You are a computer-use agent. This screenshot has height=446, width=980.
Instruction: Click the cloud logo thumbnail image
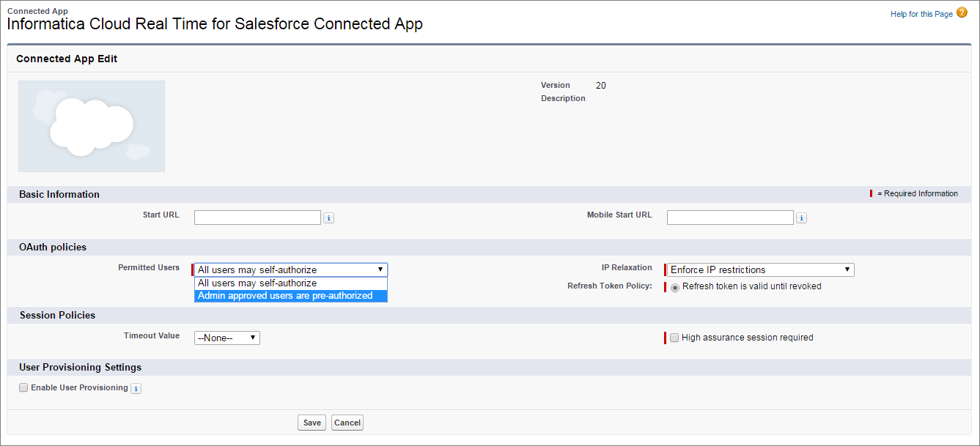92,126
